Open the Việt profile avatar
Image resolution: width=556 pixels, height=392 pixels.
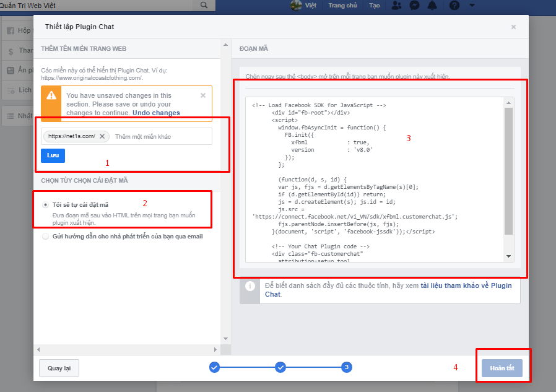tap(296, 6)
